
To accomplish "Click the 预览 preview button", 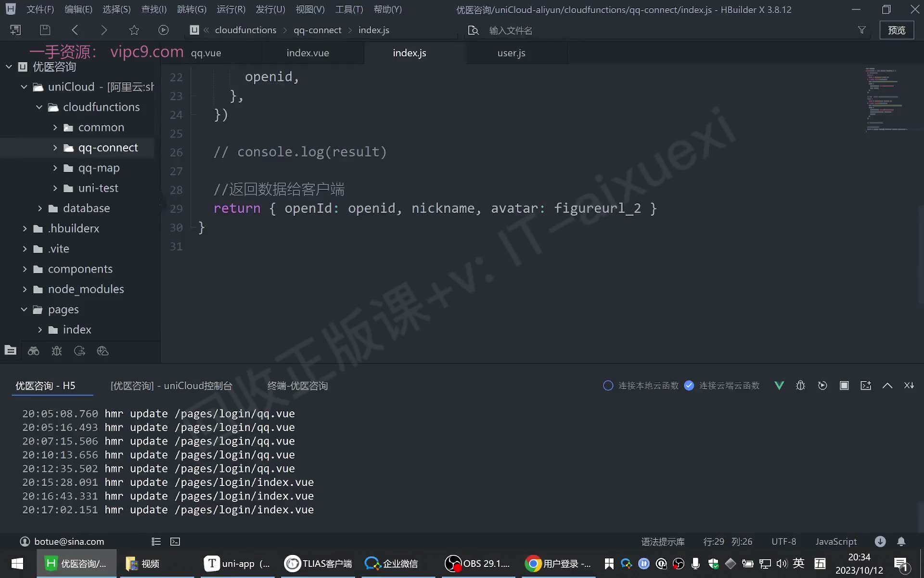I will (897, 30).
